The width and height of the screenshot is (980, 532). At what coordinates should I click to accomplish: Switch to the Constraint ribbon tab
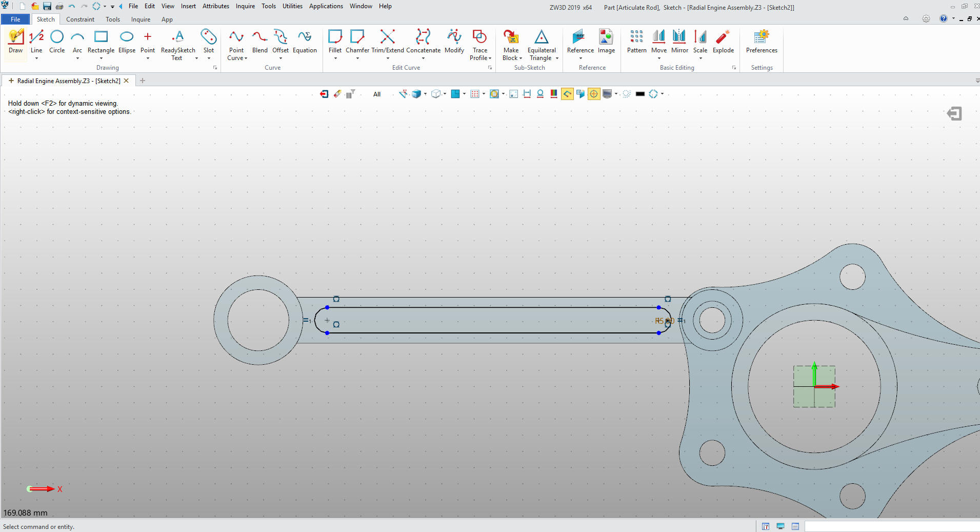80,19
